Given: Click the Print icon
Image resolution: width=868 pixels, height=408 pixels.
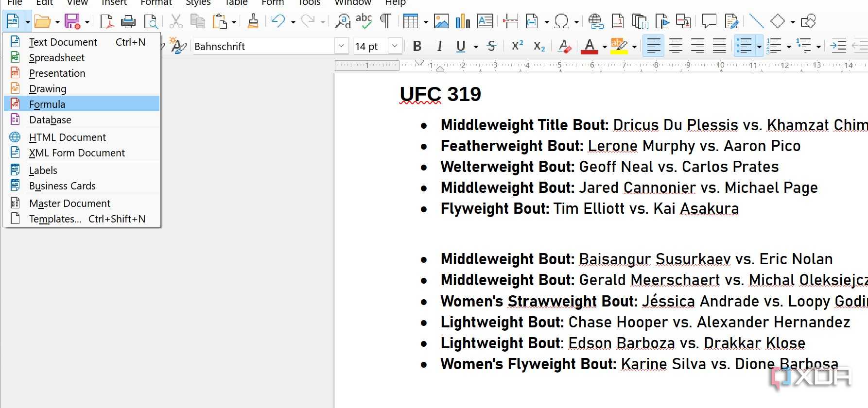Looking at the screenshot, I should pyautogui.click(x=128, y=21).
